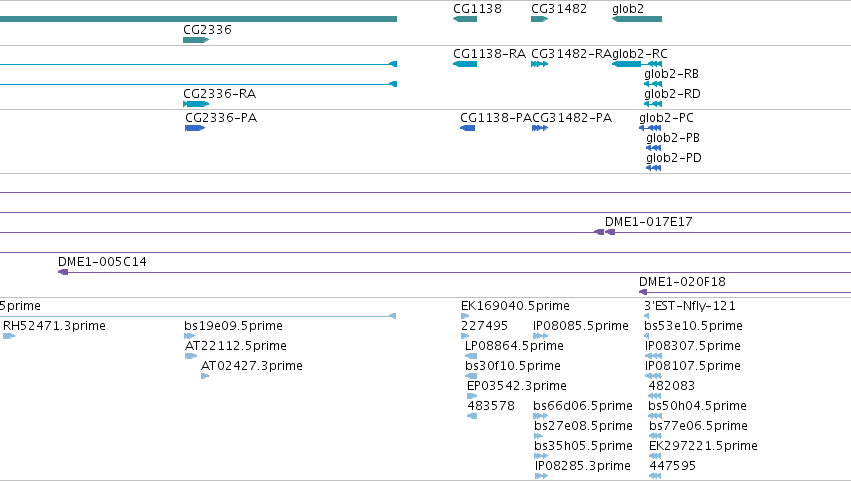Select feature 482083

[655, 396]
